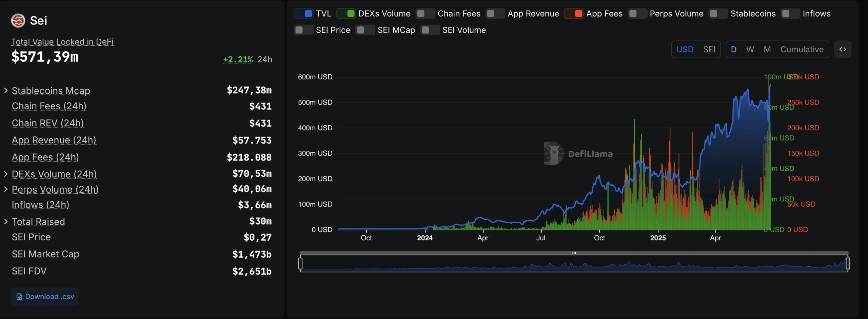Click the $2,651b SEI FDV value
This screenshot has height=319, width=868.
(252, 271)
